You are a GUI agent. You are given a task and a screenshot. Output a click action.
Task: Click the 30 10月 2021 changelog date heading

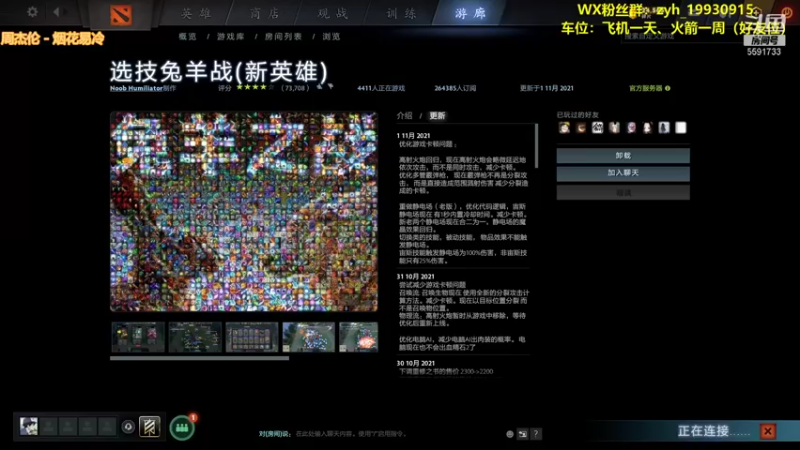416,363
